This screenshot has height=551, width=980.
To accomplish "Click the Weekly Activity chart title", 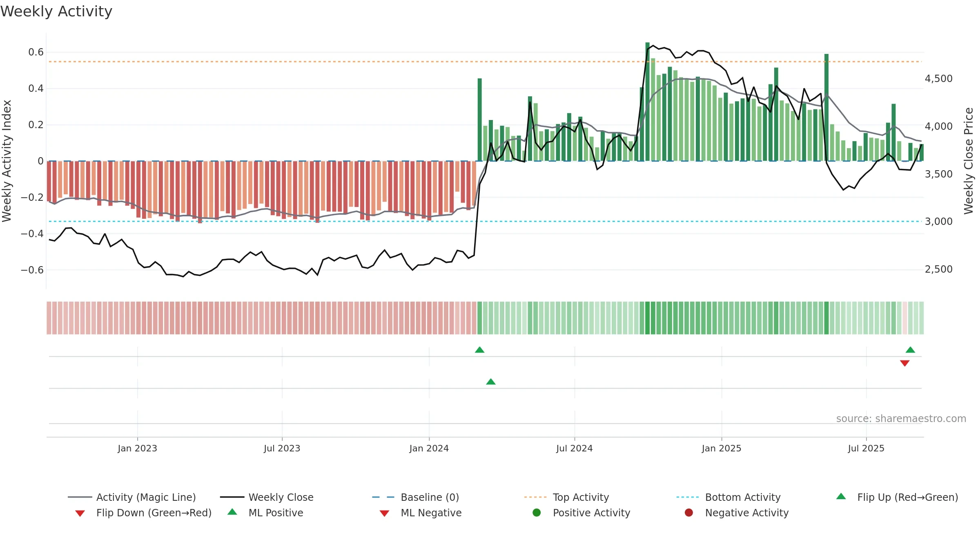I will tap(56, 11).
